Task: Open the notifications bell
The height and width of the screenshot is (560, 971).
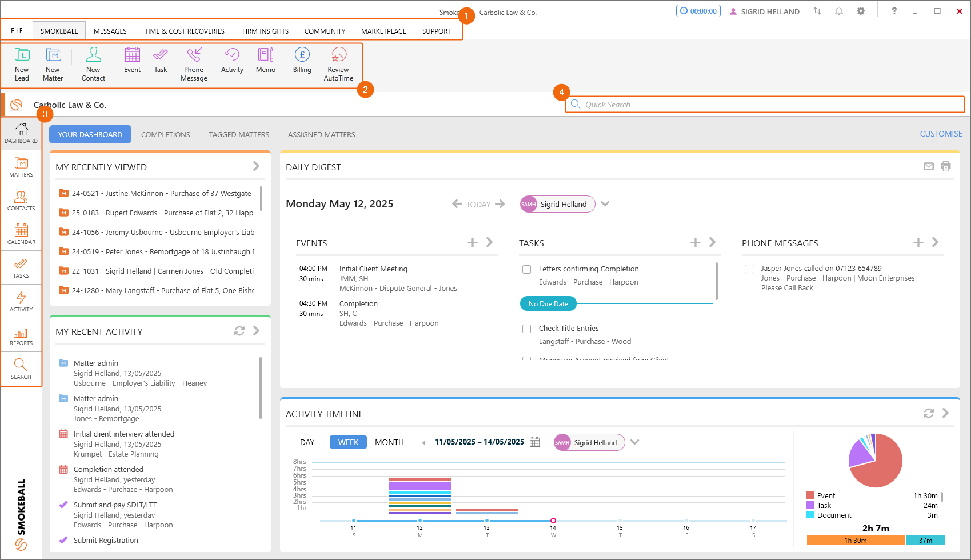Action: [839, 11]
